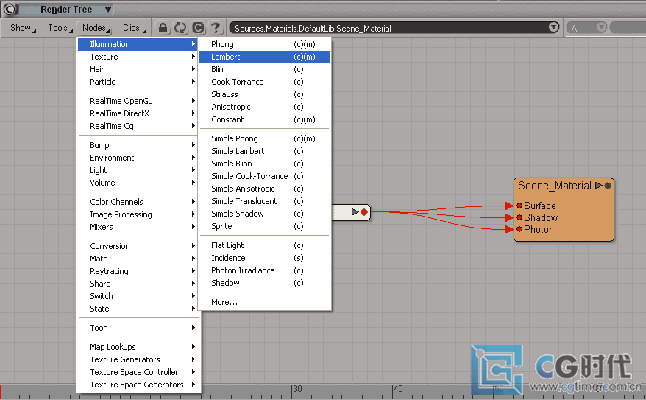Expand the Toon submenu

pyautogui.click(x=138, y=328)
